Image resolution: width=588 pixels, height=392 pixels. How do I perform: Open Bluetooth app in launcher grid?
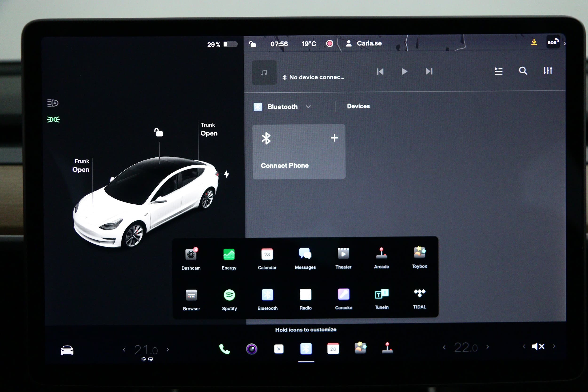point(267,299)
